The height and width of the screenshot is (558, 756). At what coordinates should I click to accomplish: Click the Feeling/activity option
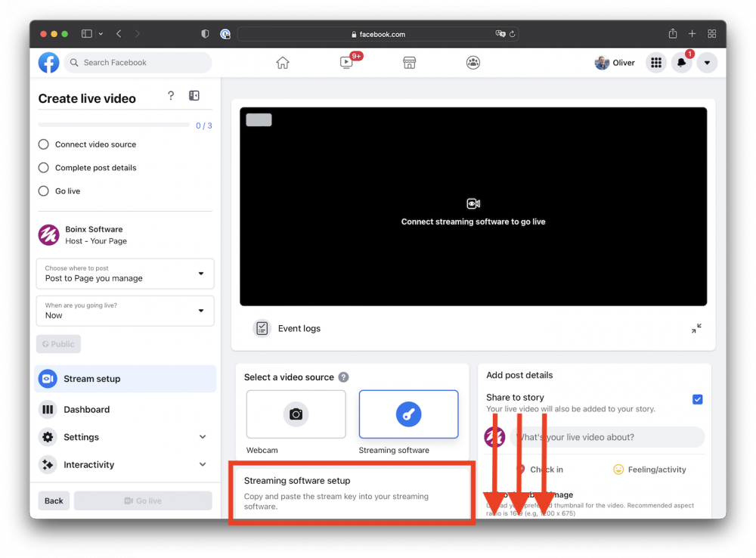pos(649,470)
